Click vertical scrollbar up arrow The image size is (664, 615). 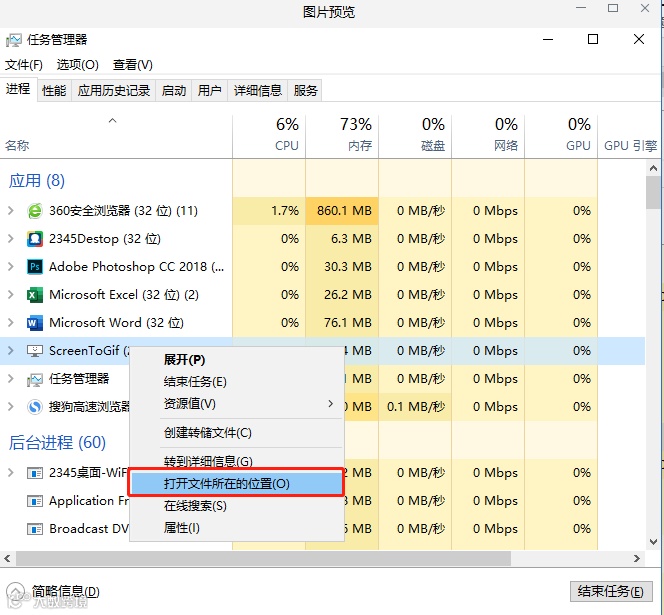(x=653, y=169)
